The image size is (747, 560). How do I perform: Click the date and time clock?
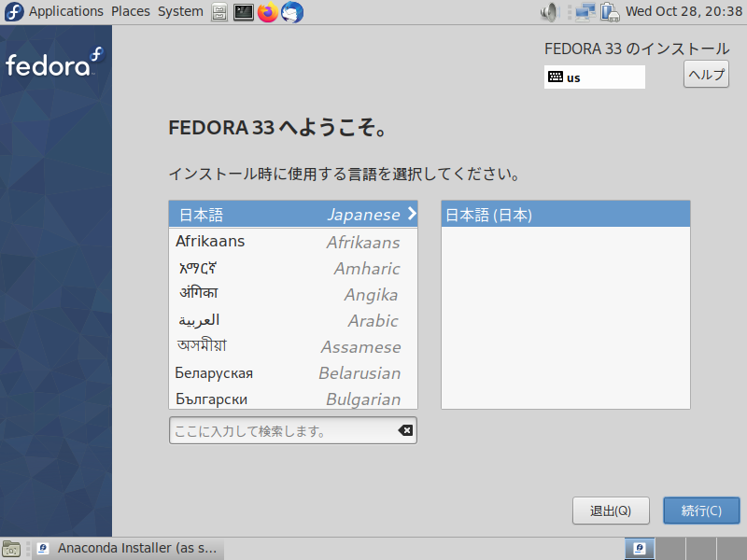[x=684, y=11]
